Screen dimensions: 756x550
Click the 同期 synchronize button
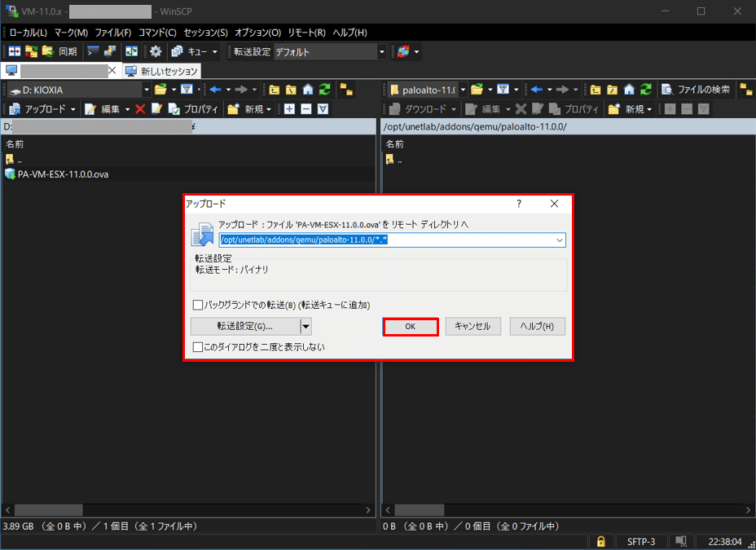point(59,51)
